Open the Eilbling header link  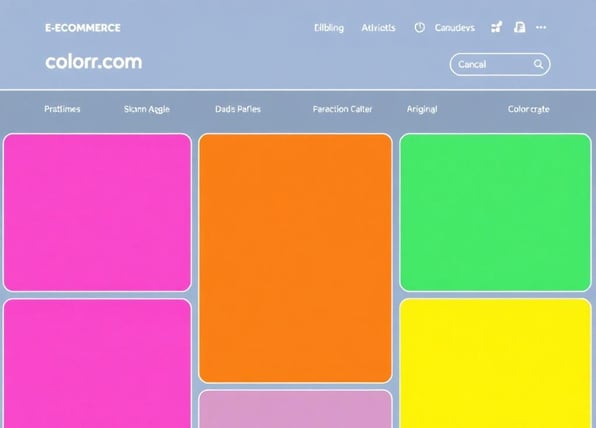[x=329, y=28]
